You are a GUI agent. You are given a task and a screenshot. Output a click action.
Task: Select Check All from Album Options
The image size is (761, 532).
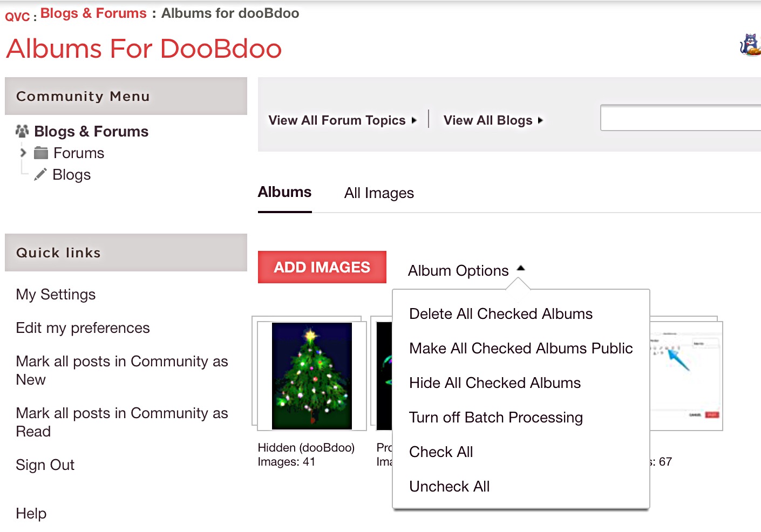441,452
